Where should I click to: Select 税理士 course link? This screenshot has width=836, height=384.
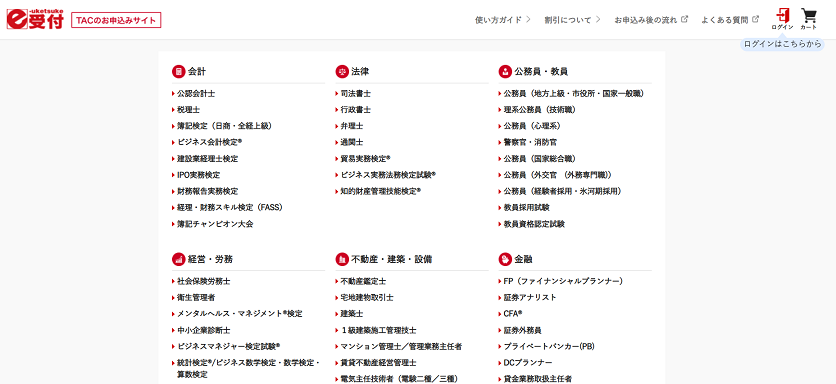189,109
